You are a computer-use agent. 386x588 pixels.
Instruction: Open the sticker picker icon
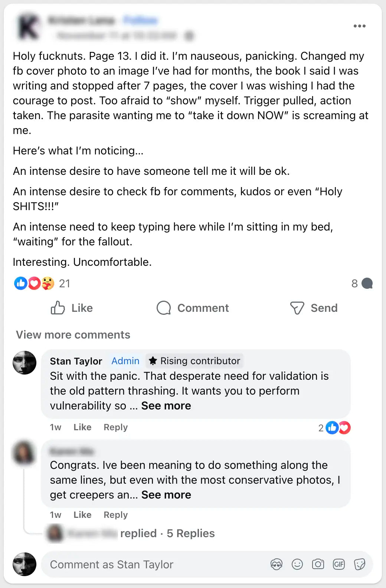[x=360, y=565]
